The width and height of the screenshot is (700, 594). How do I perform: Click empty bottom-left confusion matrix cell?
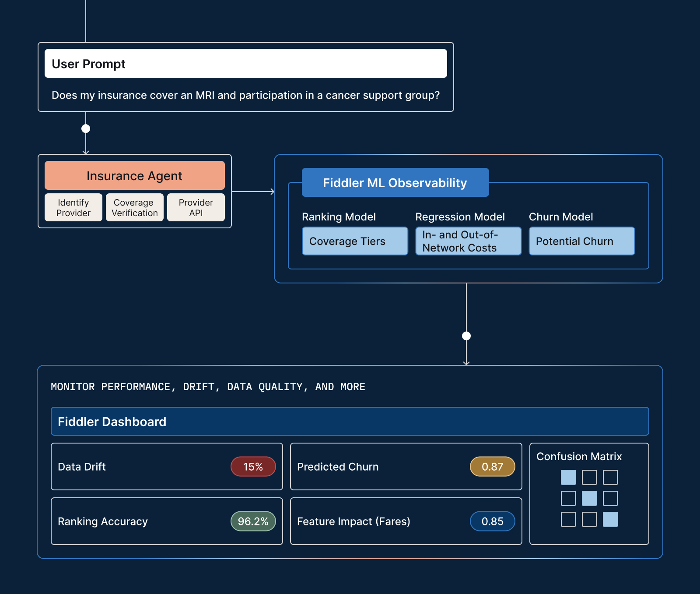coord(568,519)
